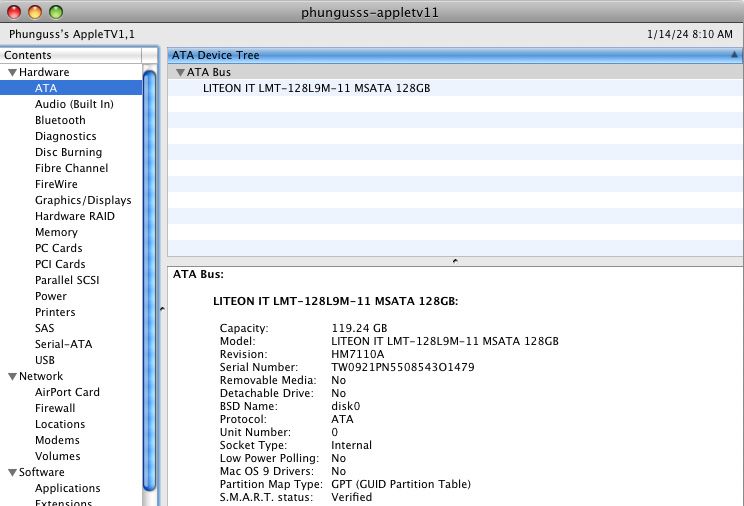Click GPT (GUID Partition Table) value
Image resolution: width=744 pixels, height=506 pixels.
tap(401, 484)
